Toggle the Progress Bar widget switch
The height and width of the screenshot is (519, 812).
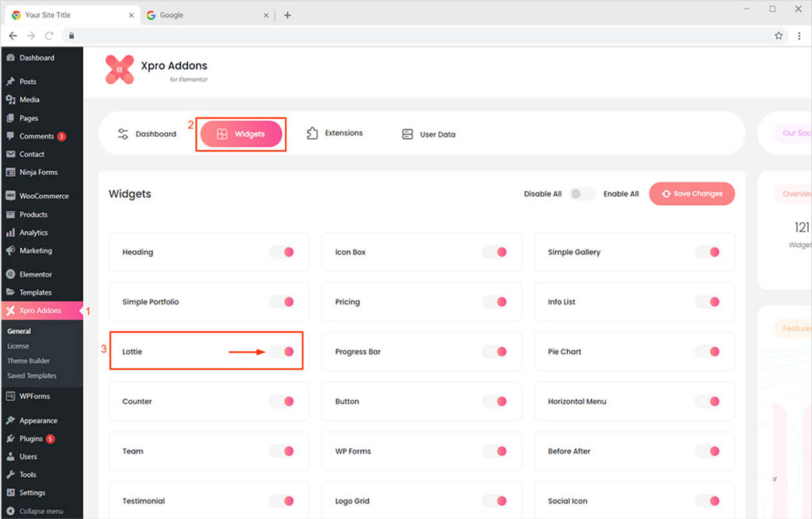(x=495, y=352)
